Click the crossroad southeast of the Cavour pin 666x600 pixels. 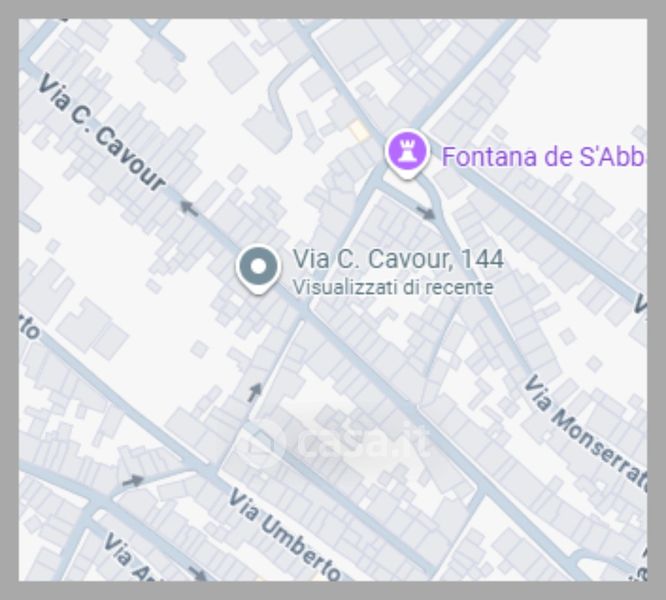click(305, 313)
